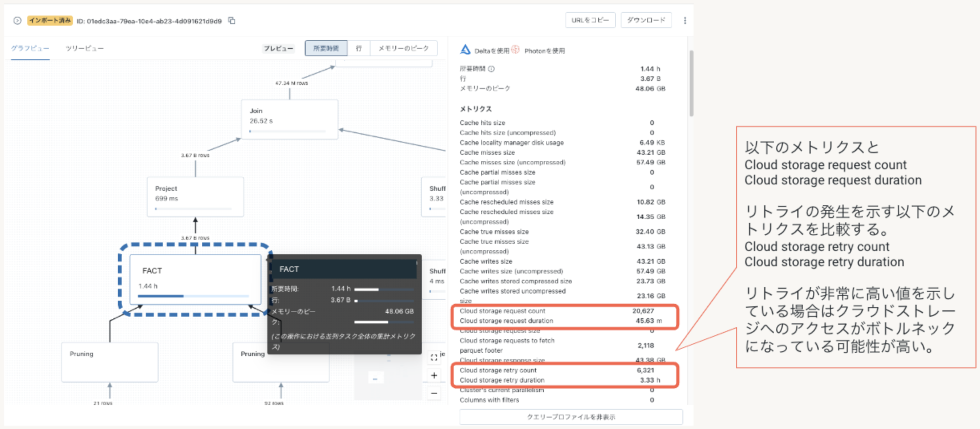
Task: Select the グラフビュー tab
Action: 30,48
